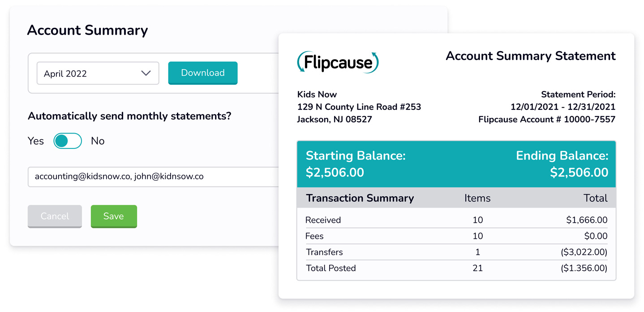The height and width of the screenshot is (312, 644).
Task: Click the green Save button
Action: [114, 217]
